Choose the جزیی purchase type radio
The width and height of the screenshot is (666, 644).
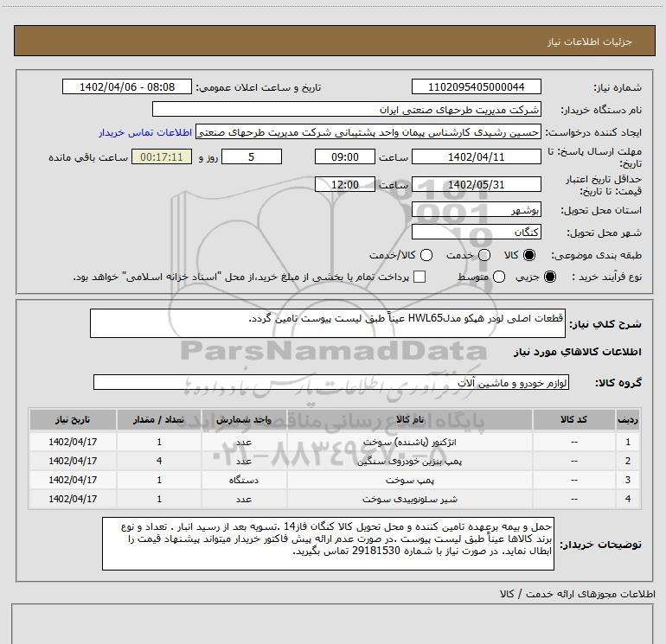(549, 277)
